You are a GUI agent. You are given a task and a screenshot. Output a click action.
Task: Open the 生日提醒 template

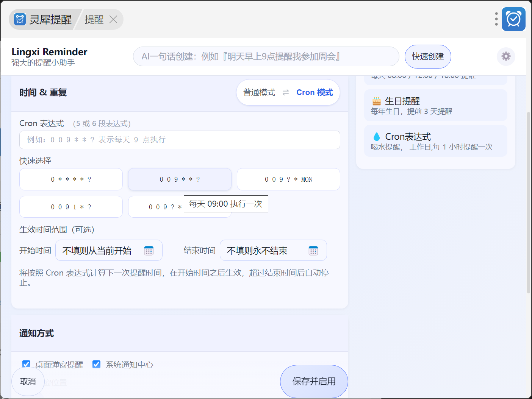click(435, 106)
